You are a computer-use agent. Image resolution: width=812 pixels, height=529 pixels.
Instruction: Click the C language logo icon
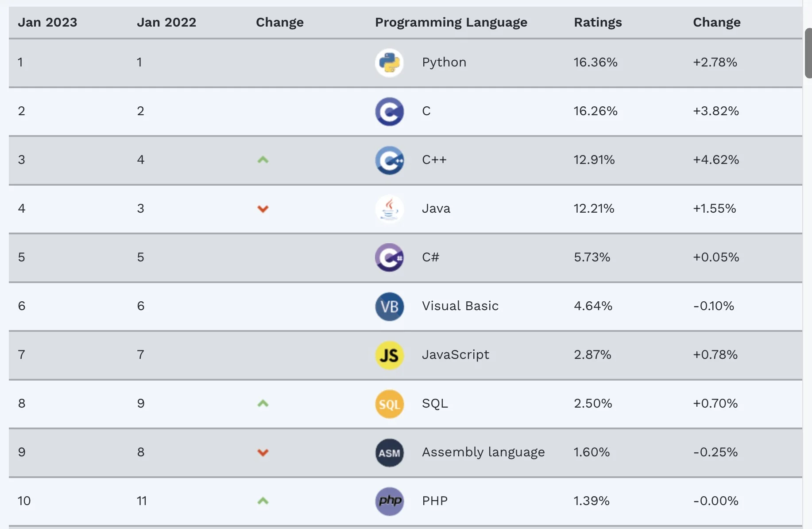click(389, 111)
